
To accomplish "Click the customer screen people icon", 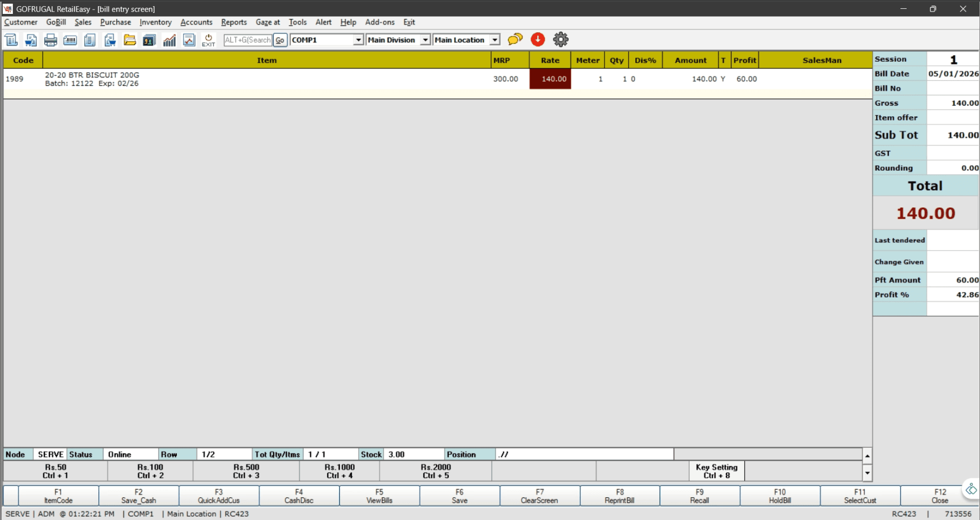I will [x=149, y=39].
